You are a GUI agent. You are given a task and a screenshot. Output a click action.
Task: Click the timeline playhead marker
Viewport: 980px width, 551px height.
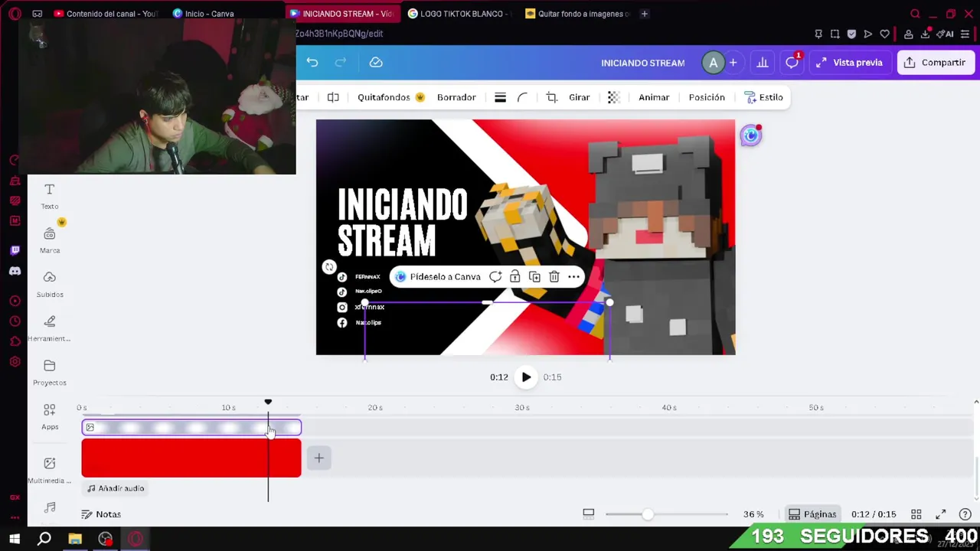tap(268, 403)
